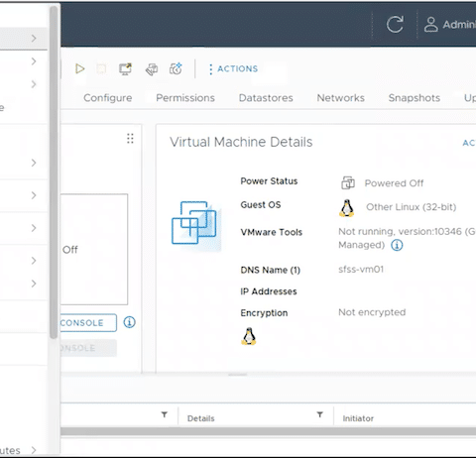
Task: Click the launch CONSOLE button
Action: (88, 323)
